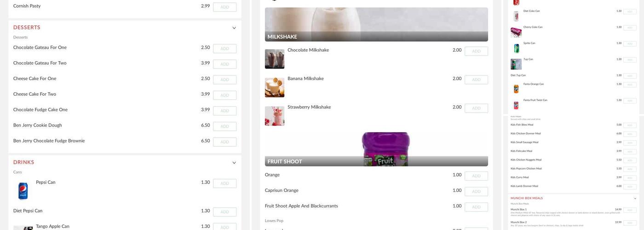Select the Strawberry Milkshake thumbnail
Viewport: 644px width, 230px height.
pos(275,116)
